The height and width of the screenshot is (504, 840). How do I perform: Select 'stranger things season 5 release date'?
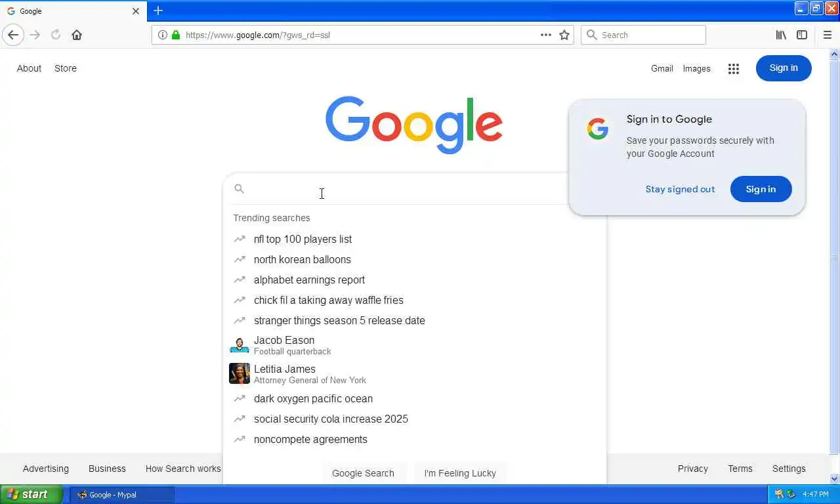point(415,320)
